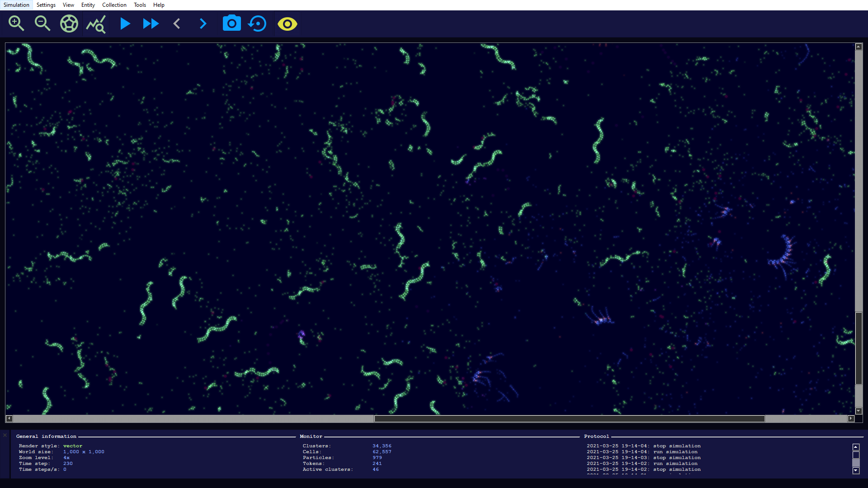Click the zoom in magnifier icon

click(x=16, y=23)
